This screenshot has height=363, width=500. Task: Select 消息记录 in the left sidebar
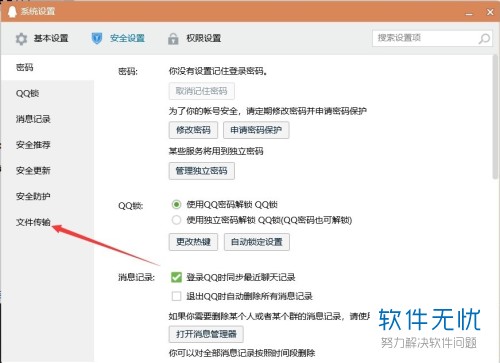click(x=47, y=119)
